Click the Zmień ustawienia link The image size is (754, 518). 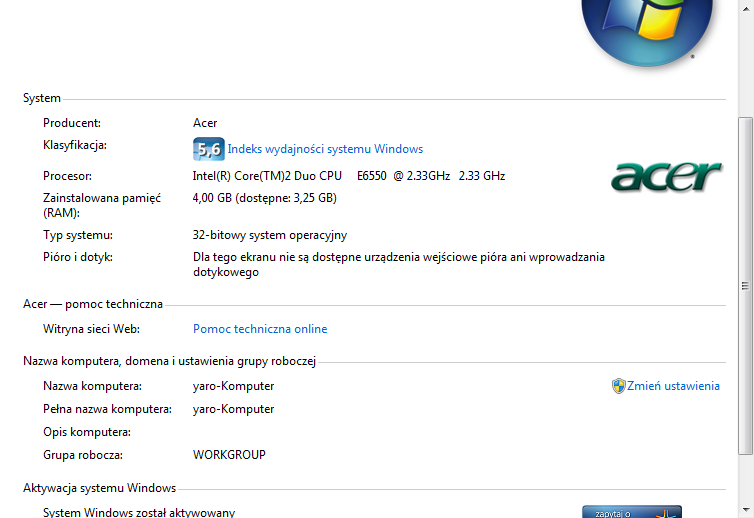tap(673, 386)
